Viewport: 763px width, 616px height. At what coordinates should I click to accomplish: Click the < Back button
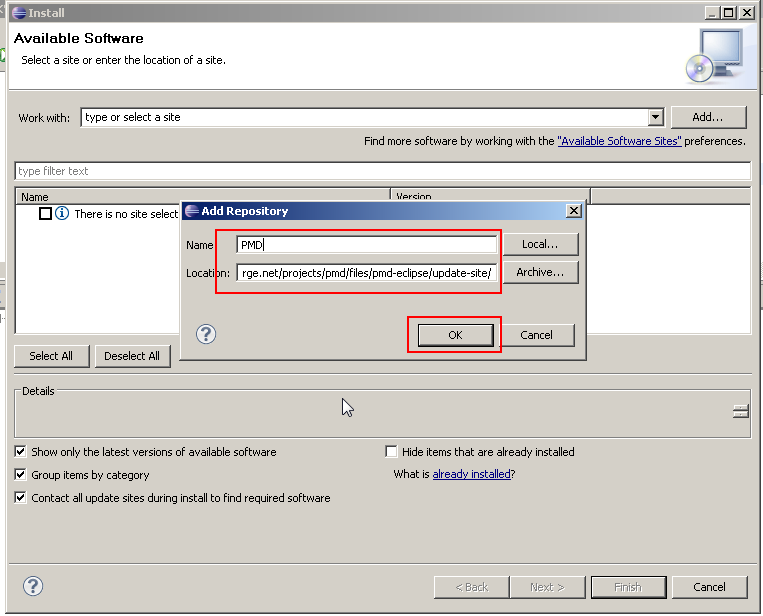click(472, 587)
